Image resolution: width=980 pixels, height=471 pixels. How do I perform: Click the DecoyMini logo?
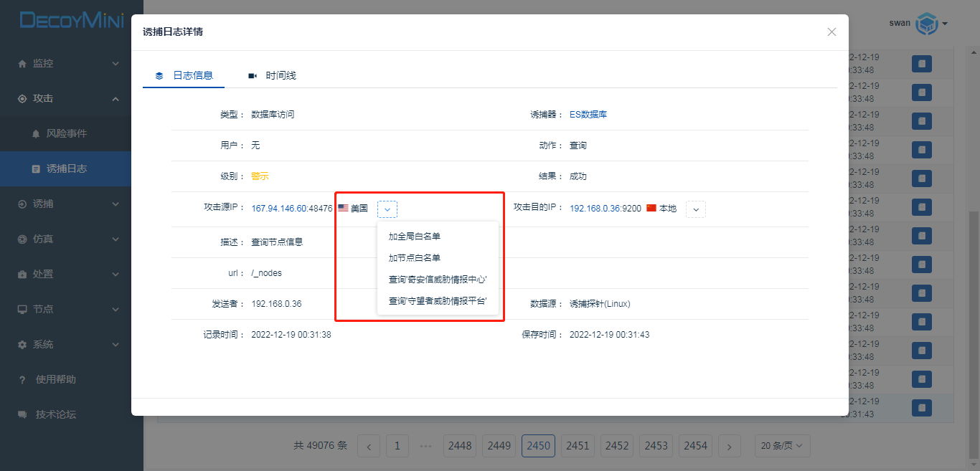(x=71, y=20)
